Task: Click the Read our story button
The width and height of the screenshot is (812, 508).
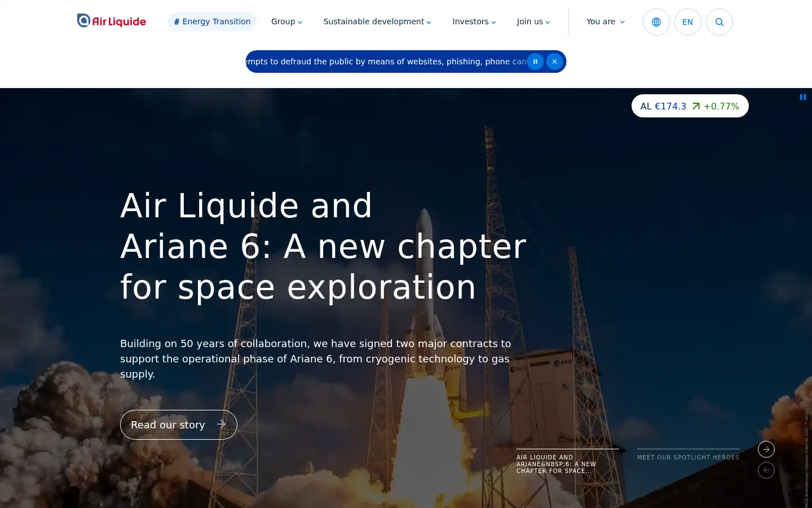Action: [x=179, y=424]
